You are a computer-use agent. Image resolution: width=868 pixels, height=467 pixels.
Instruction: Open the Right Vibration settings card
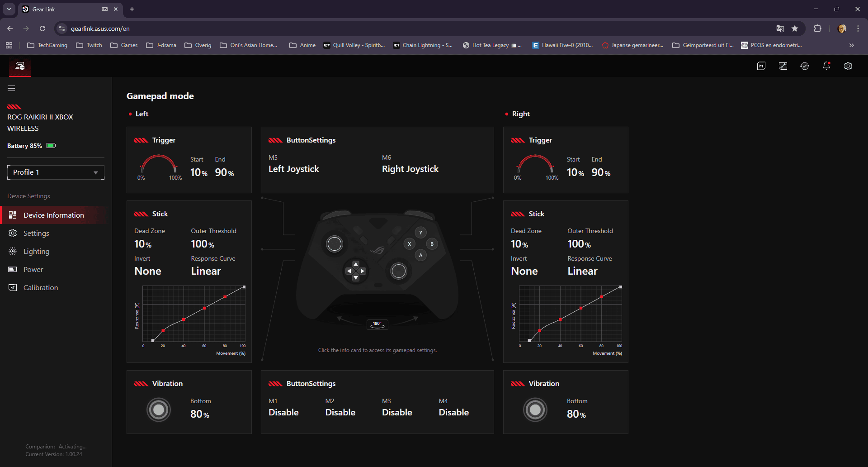tap(565, 402)
